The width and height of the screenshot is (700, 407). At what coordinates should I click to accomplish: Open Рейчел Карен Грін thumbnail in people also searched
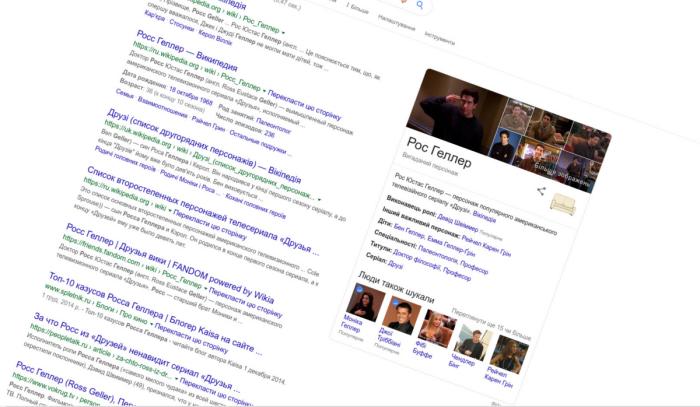(x=509, y=355)
